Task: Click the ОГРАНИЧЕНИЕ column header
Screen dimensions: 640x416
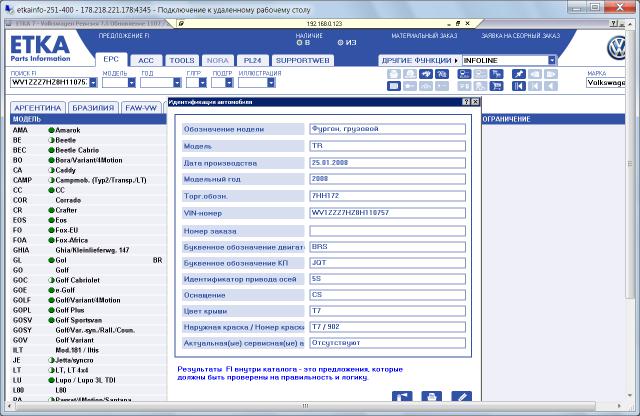Action: (553, 119)
